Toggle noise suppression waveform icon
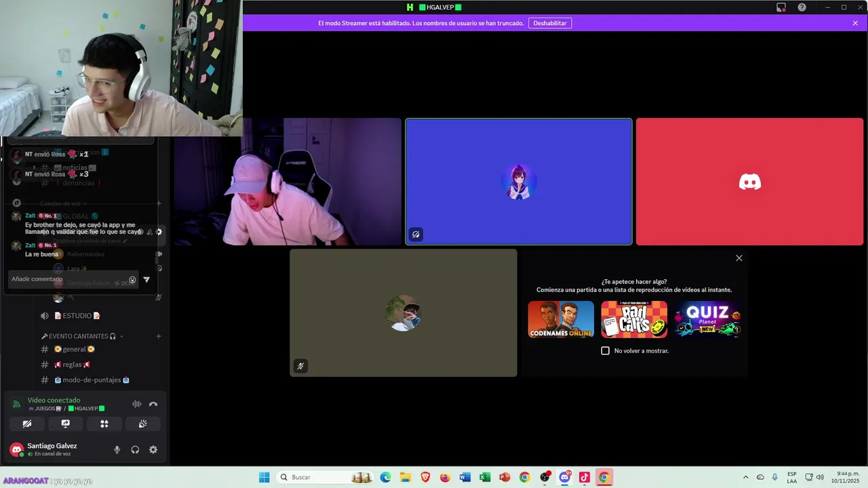 tap(136, 404)
